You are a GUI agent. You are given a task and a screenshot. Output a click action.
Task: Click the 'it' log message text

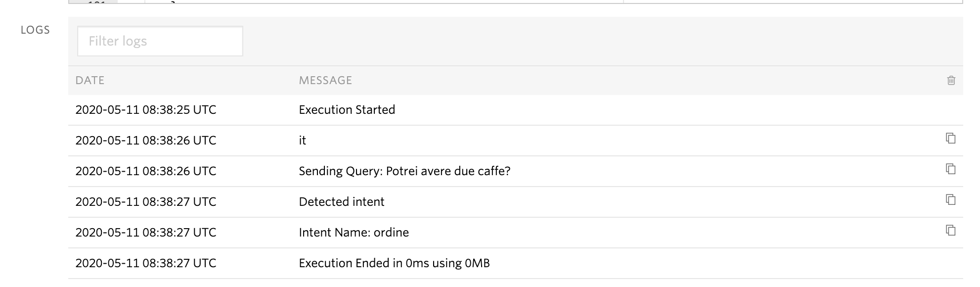tap(303, 141)
